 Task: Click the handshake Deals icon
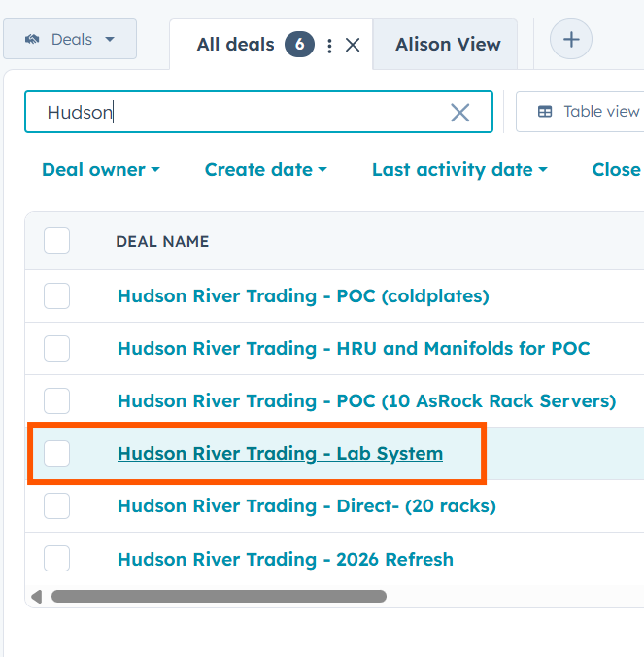(32, 40)
